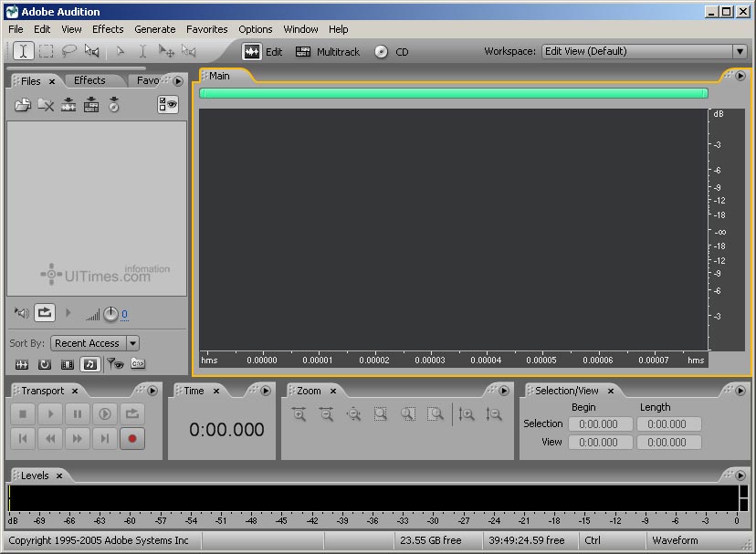
Task: Select the Scrub tool in toolbar
Action: point(91,50)
